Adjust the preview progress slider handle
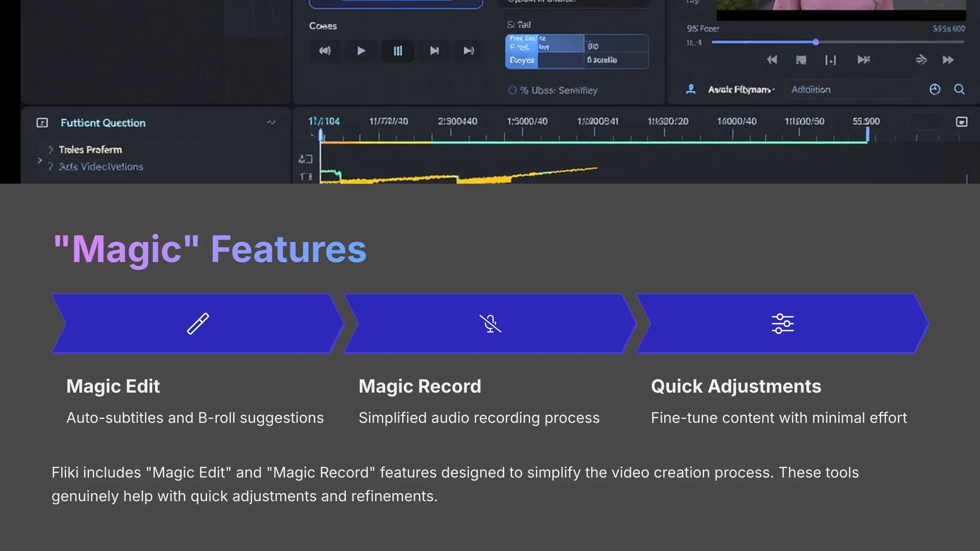980x551 pixels. click(815, 42)
